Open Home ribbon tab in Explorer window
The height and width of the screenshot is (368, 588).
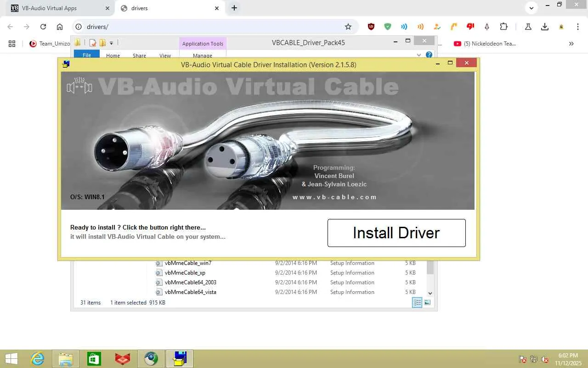click(x=113, y=55)
